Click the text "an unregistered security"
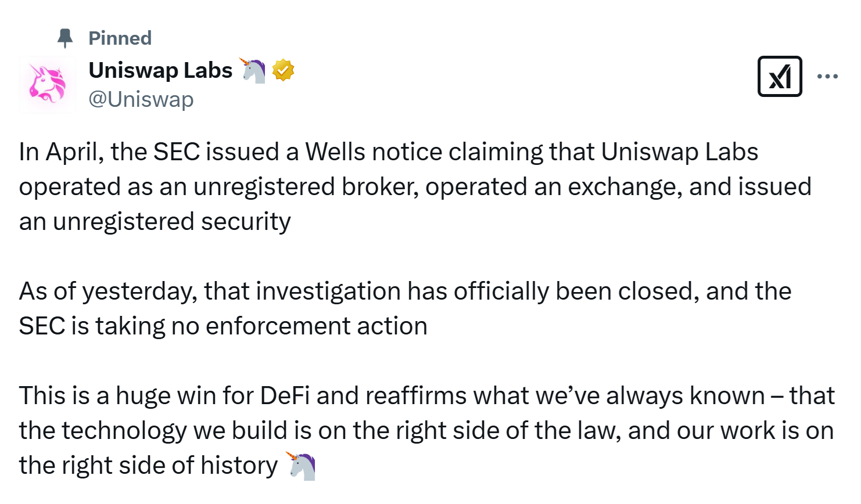Screen dimensions: 861x504 [155, 222]
